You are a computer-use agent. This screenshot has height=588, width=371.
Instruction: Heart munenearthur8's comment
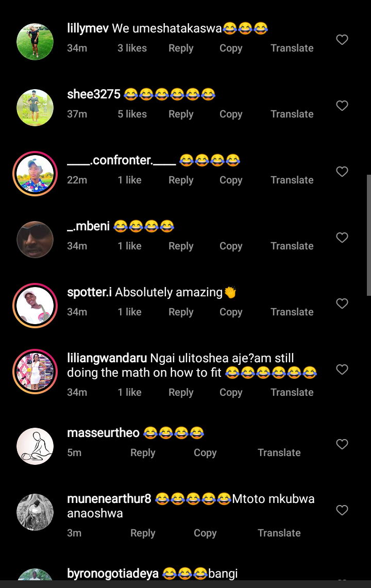coord(342,510)
